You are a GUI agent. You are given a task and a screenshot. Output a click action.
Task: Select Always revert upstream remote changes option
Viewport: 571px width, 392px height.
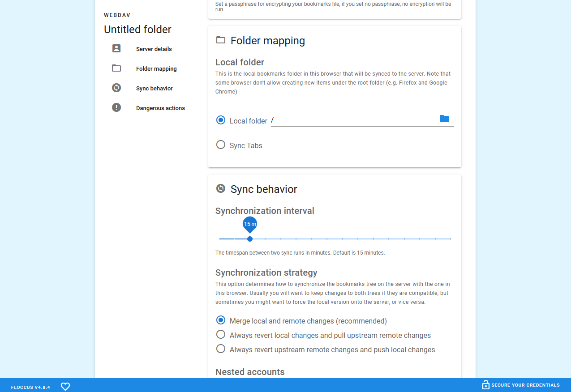coord(220,349)
